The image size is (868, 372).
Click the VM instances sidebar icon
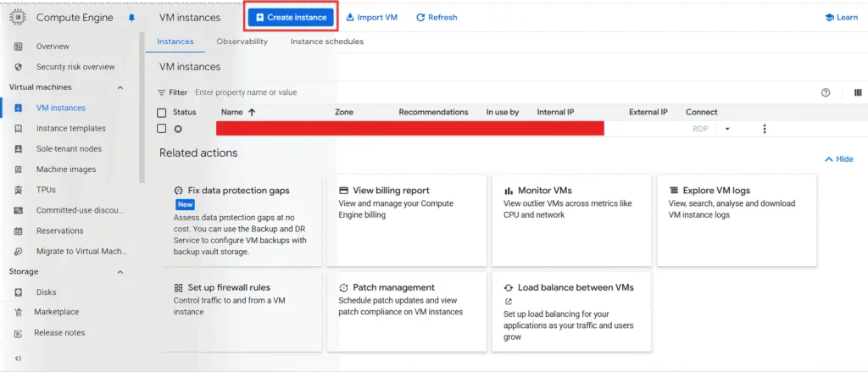click(19, 108)
